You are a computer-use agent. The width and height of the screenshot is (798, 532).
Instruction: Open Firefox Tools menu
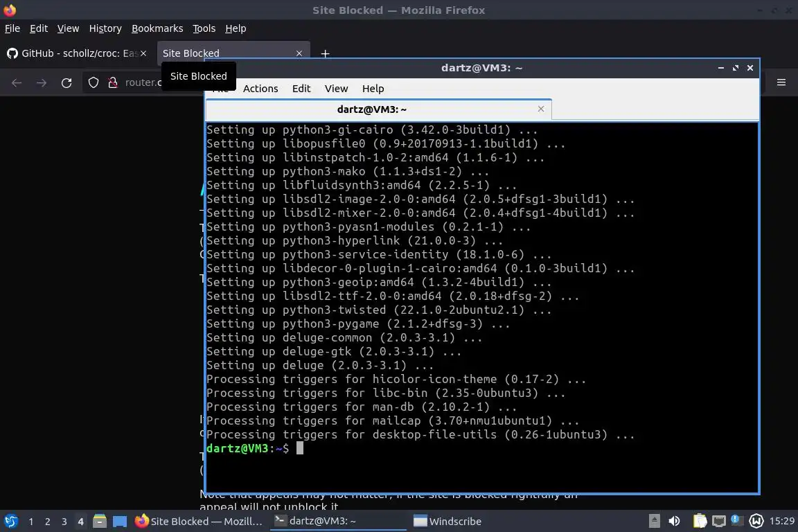coord(204,28)
